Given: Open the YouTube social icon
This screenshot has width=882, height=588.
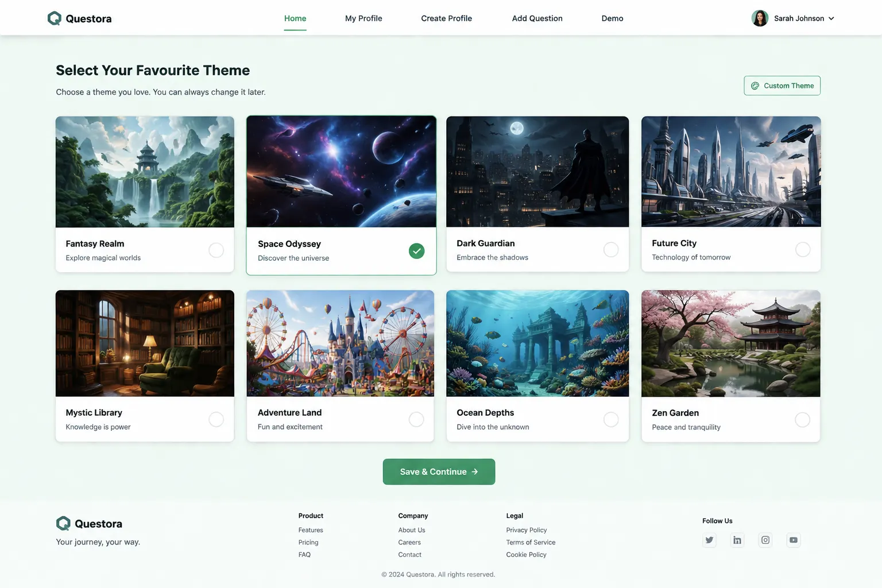Looking at the screenshot, I should pos(794,540).
